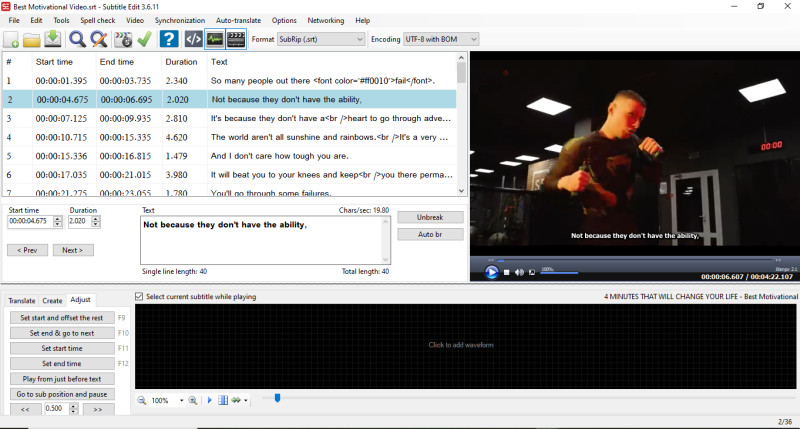Mute the video player audio
The width and height of the screenshot is (800, 429).
pyautogui.click(x=520, y=272)
